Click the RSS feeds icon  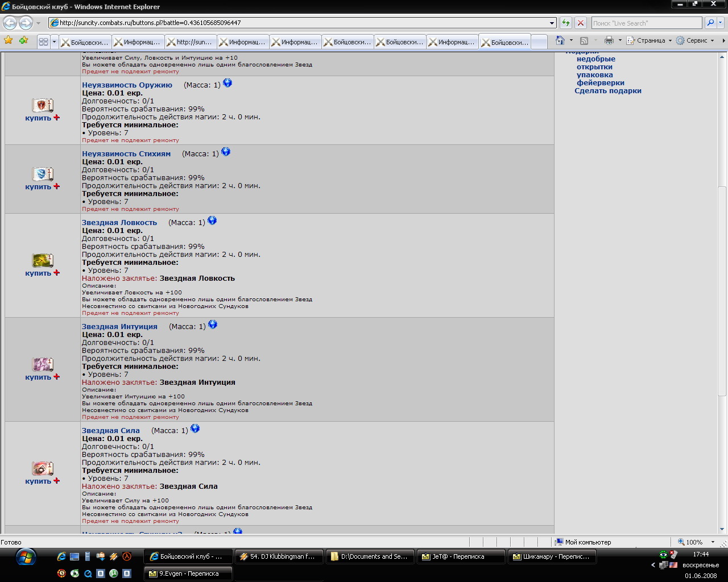[x=584, y=40]
